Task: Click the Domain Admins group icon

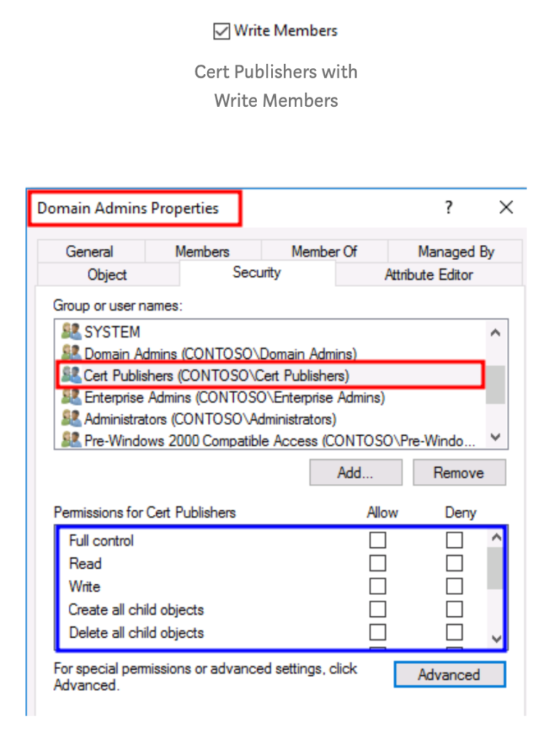Action: click(71, 354)
